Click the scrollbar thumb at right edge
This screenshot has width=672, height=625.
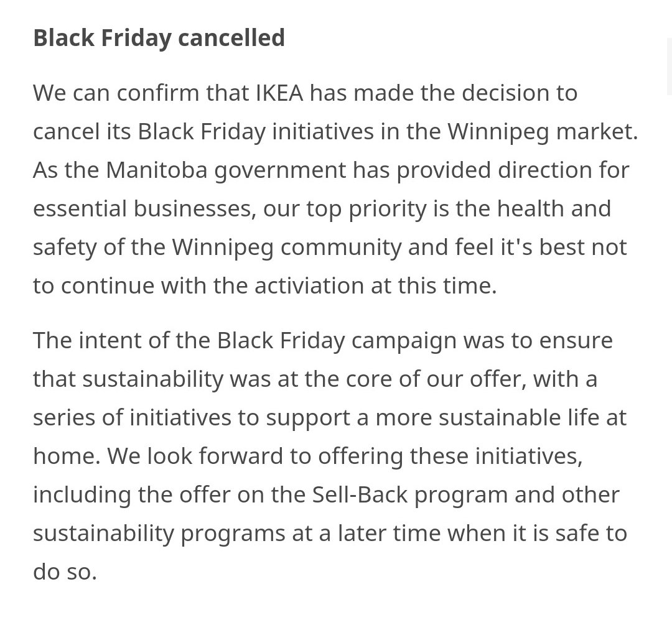[670, 67]
